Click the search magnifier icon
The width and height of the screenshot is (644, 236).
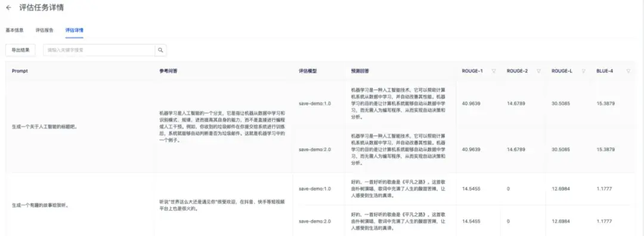pyautogui.click(x=160, y=50)
